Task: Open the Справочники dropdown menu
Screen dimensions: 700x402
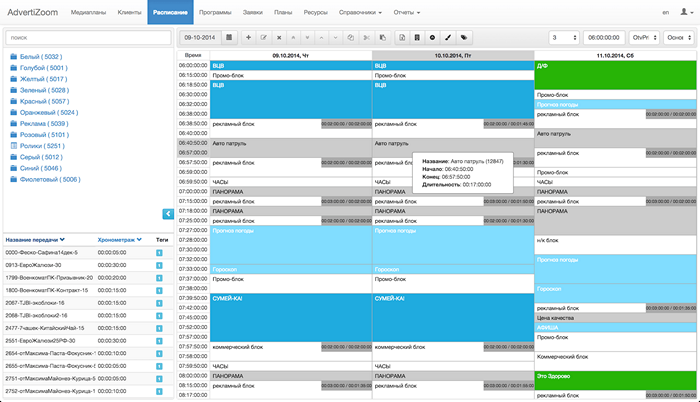Action: click(x=360, y=13)
